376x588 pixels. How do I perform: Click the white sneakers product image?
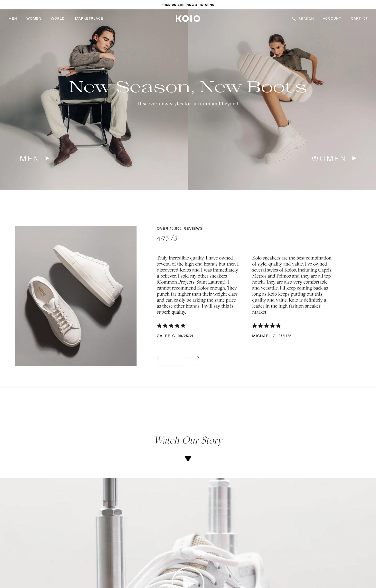[x=76, y=296]
